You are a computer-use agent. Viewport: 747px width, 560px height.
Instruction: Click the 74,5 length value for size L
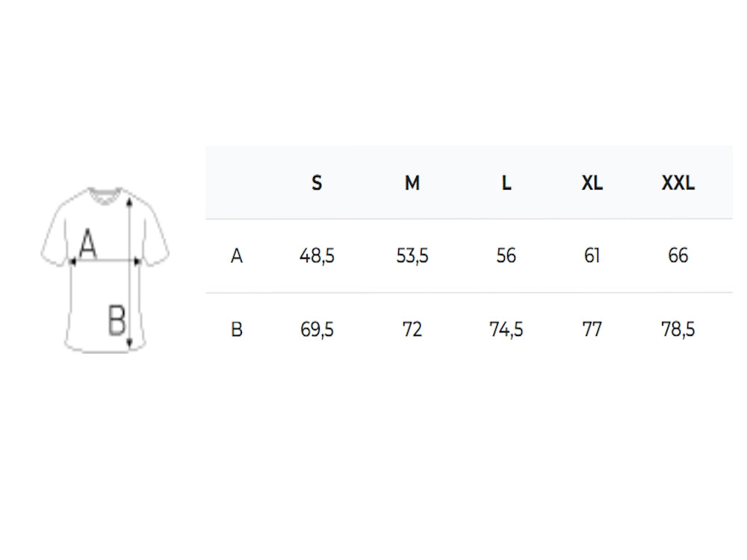click(x=506, y=329)
